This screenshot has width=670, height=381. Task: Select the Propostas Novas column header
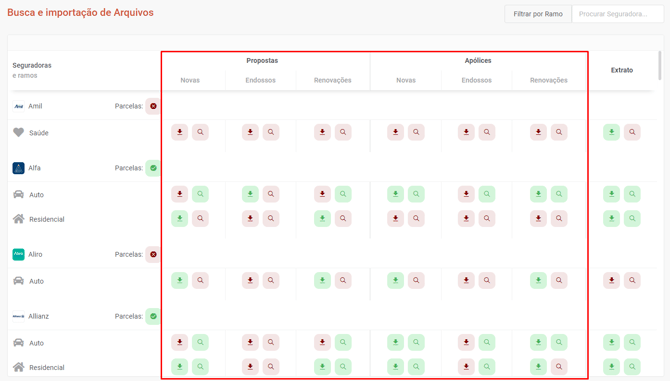(x=190, y=80)
